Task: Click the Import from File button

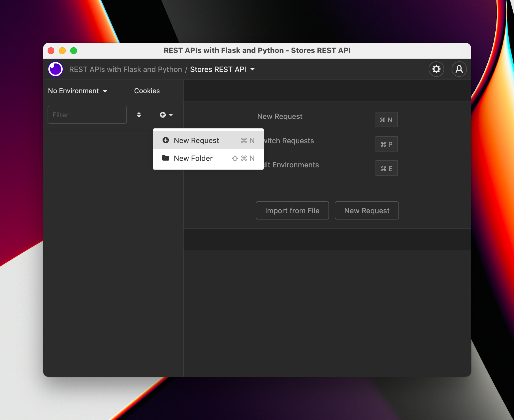Action: 292,210
